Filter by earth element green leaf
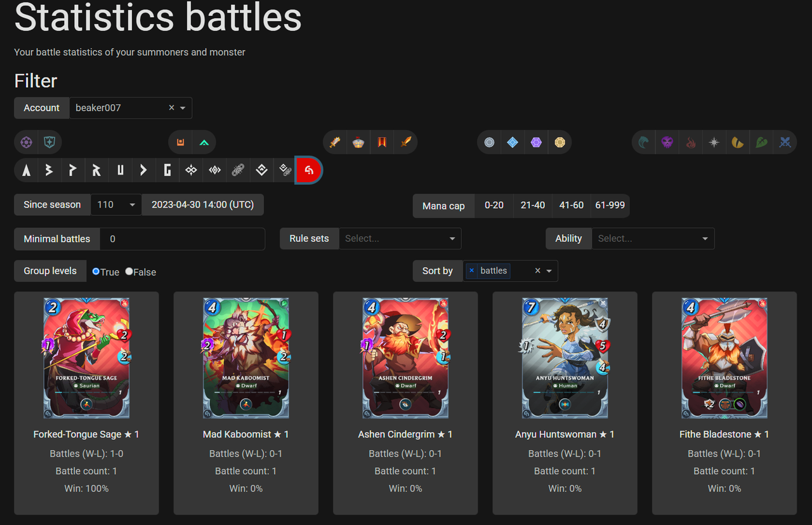 761,142
